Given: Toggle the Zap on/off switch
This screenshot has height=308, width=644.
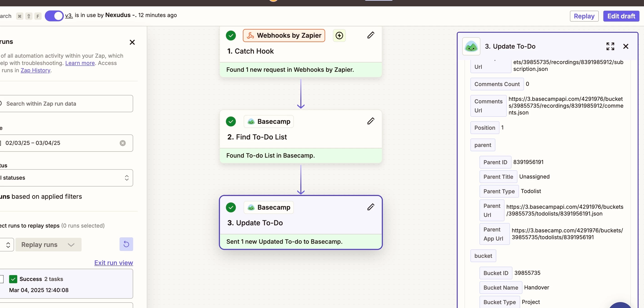Looking at the screenshot, I should (54, 16).
